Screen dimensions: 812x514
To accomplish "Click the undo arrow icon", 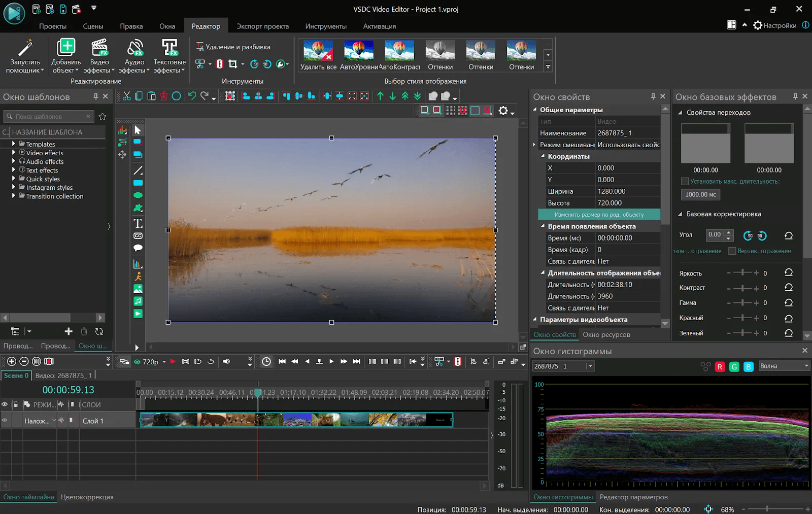I will pyautogui.click(x=192, y=96).
